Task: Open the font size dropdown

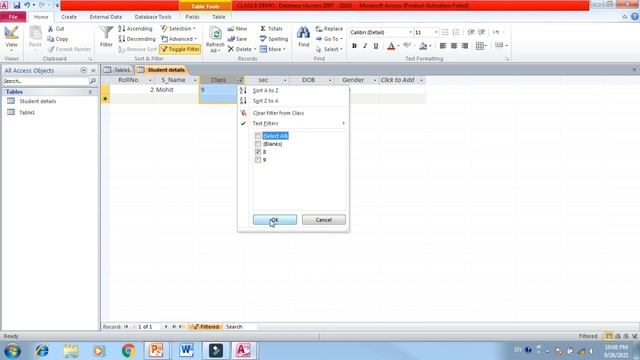Action: coord(436,32)
